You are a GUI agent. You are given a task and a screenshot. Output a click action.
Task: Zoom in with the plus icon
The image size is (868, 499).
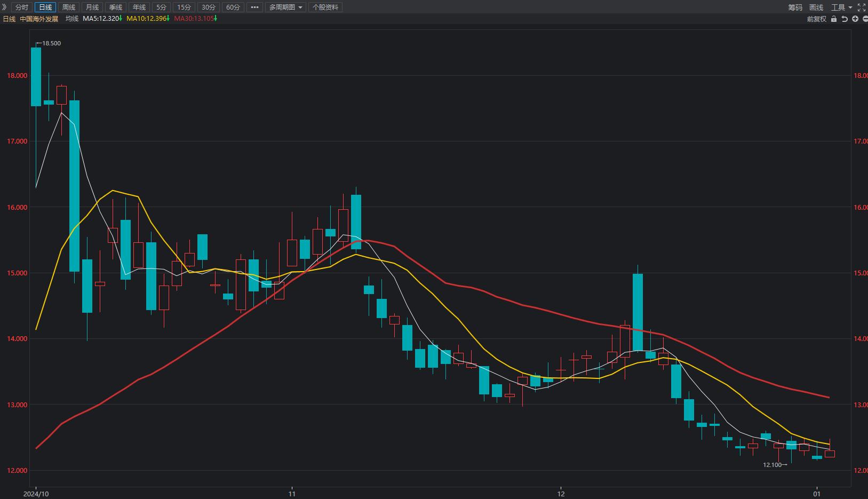[x=855, y=19]
